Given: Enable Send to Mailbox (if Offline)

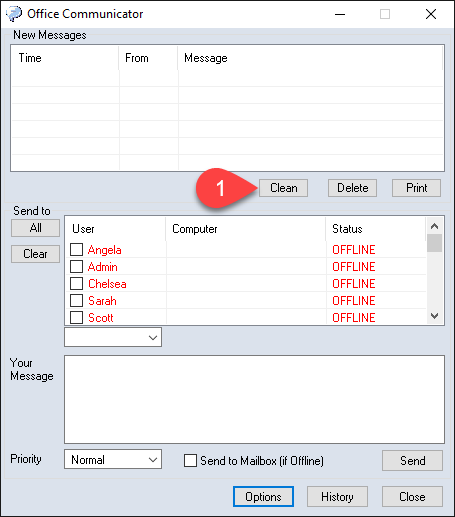Looking at the screenshot, I should click(x=190, y=461).
